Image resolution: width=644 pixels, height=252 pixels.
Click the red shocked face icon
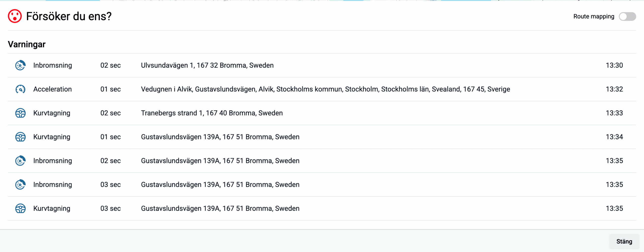[15, 16]
